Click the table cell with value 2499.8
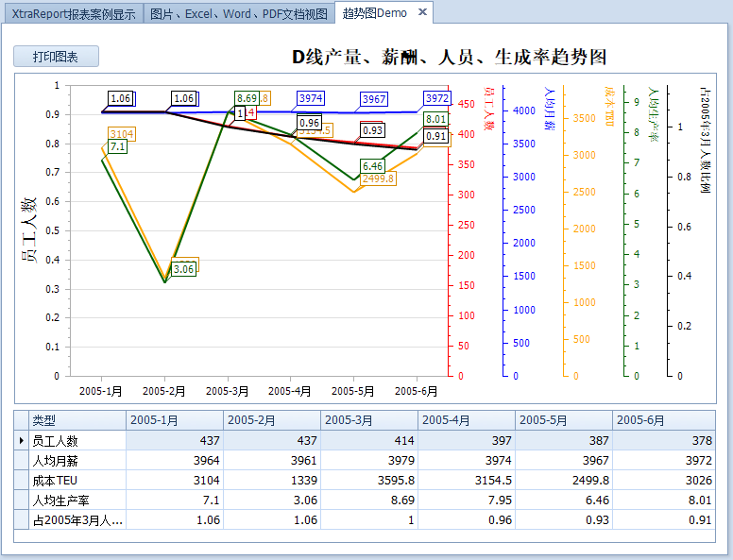Viewport: 733px width, 560px height. point(564,480)
